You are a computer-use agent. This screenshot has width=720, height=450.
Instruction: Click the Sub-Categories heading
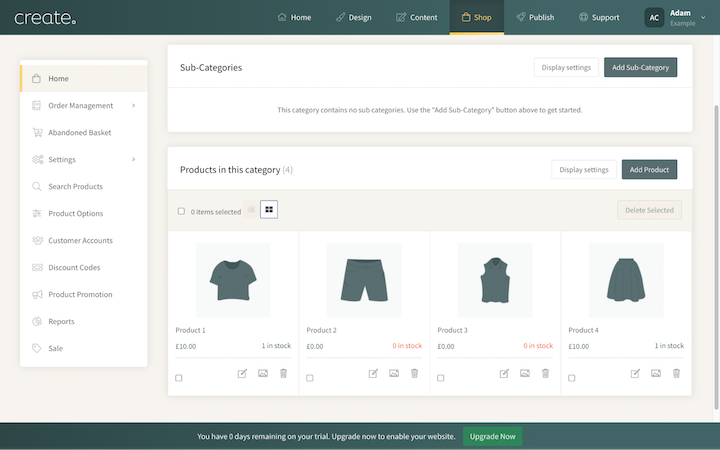tap(211, 68)
